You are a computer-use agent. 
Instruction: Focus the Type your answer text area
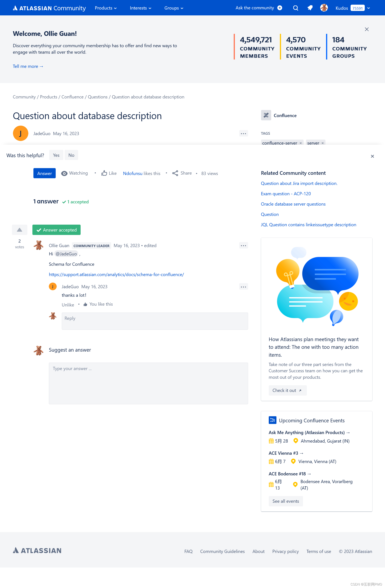coord(148,383)
